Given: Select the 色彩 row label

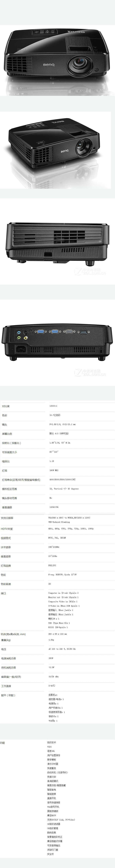Looking at the screenshot, I should point(4,416).
